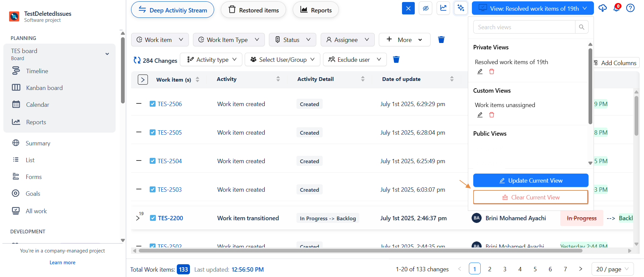Open Kanban board from the sidebar
The height and width of the screenshot is (277, 644).
44,88
